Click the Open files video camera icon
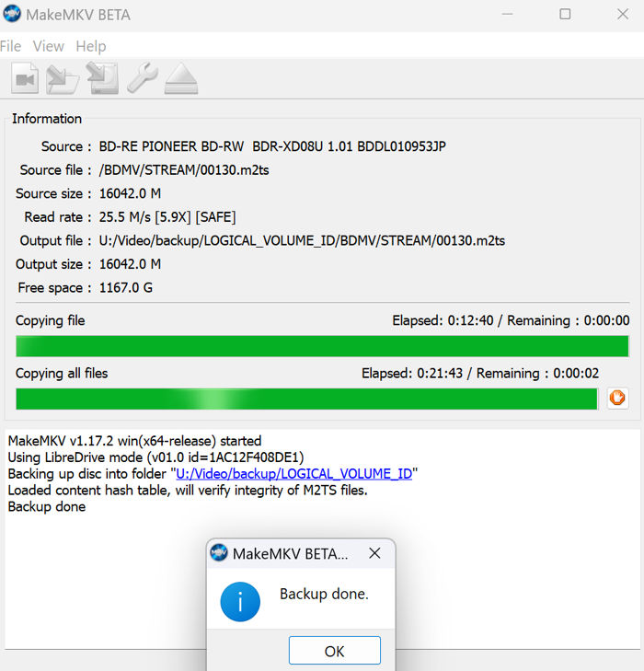Image resolution: width=644 pixels, height=671 pixels. click(x=25, y=78)
